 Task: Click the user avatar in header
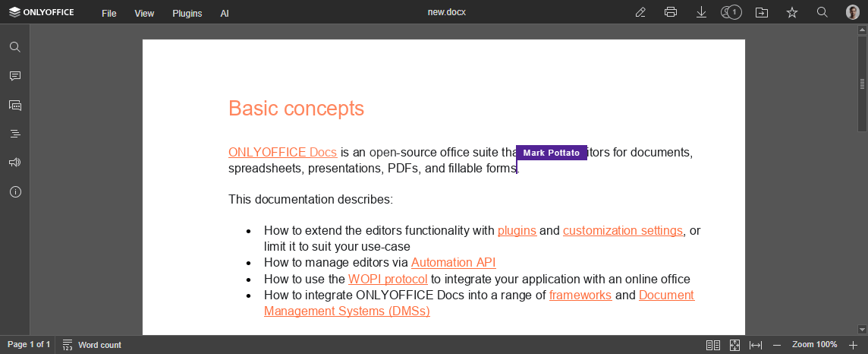[x=853, y=12]
